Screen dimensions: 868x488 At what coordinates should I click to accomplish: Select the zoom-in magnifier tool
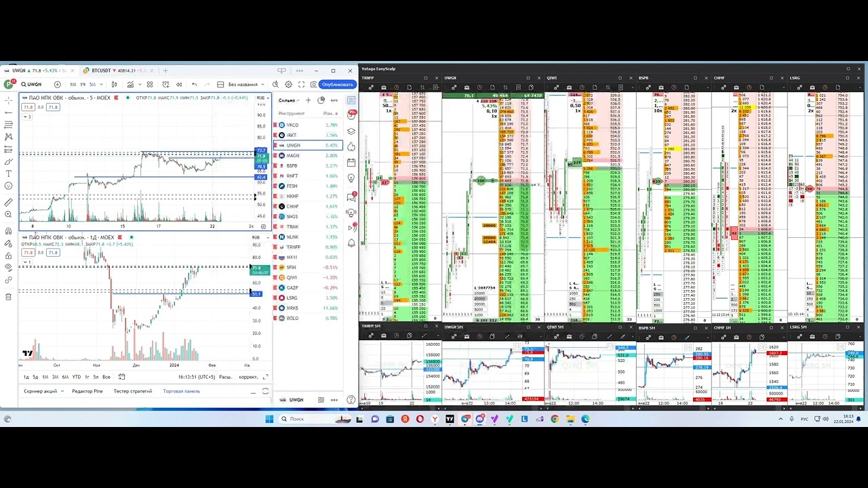pyautogui.click(x=8, y=214)
